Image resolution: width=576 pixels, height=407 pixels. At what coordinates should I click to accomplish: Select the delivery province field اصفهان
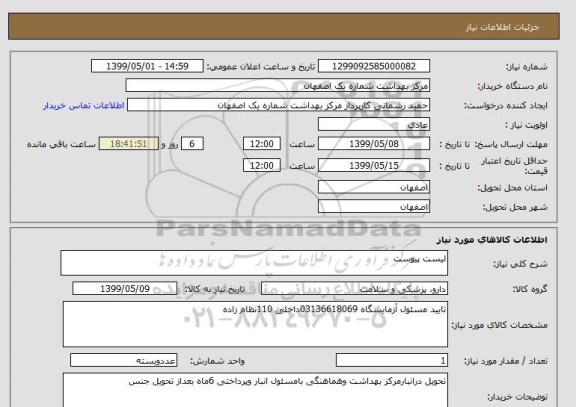(x=374, y=187)
